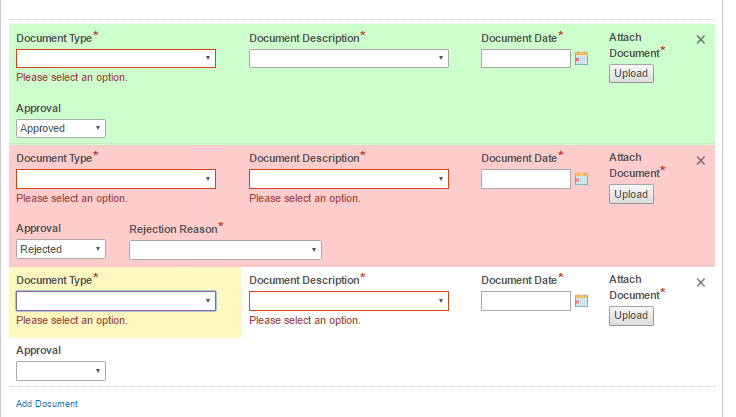Open highlighted Document Type dropdown in yellow area
This screenshot has width=736, height=417.
click(116, 301)
